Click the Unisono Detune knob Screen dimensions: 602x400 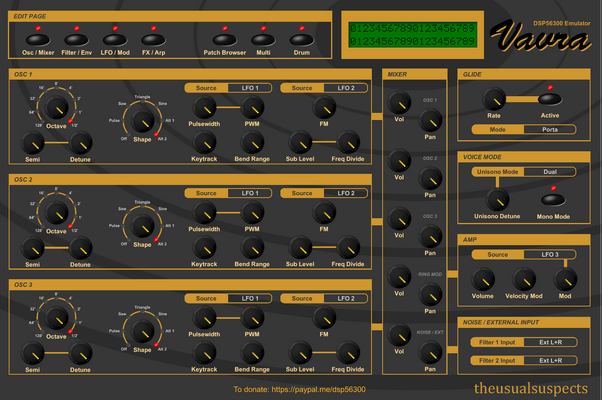pyautogui.click(x=498, y=200)
